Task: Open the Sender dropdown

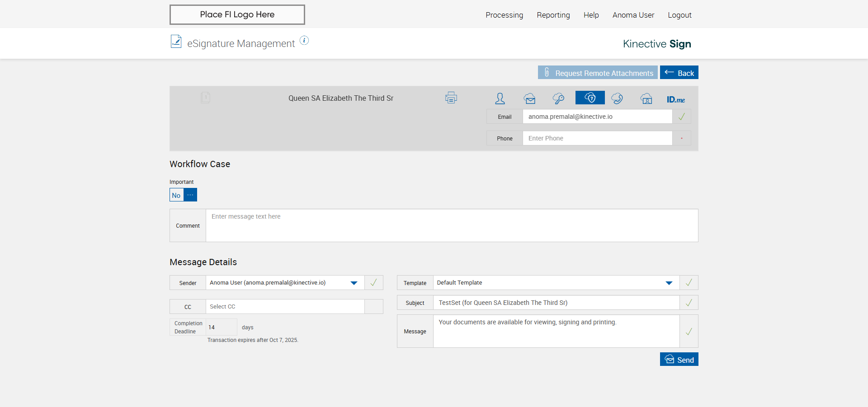Action: pyautogui.click(x=354, y=283)
